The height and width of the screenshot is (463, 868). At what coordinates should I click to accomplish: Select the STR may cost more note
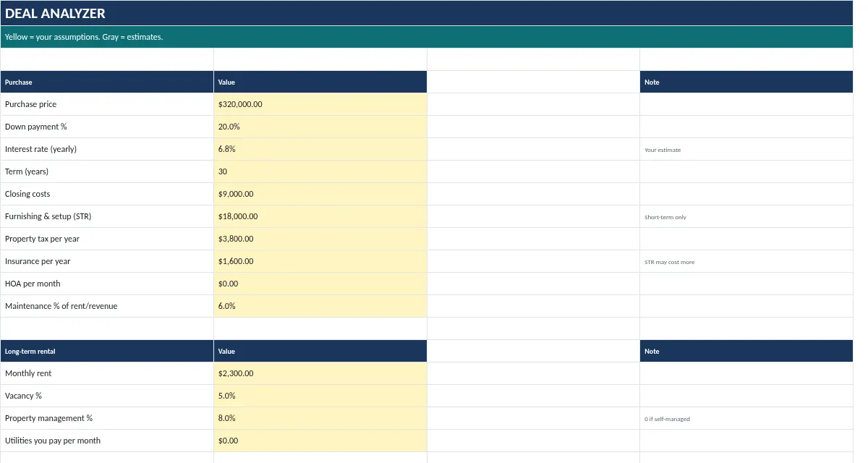tap(746, 261)
